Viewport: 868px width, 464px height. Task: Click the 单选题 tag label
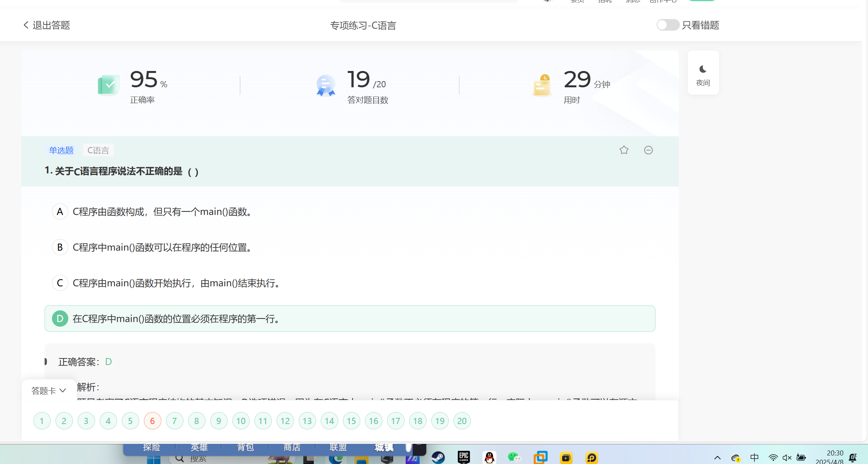tap(61, 150)
